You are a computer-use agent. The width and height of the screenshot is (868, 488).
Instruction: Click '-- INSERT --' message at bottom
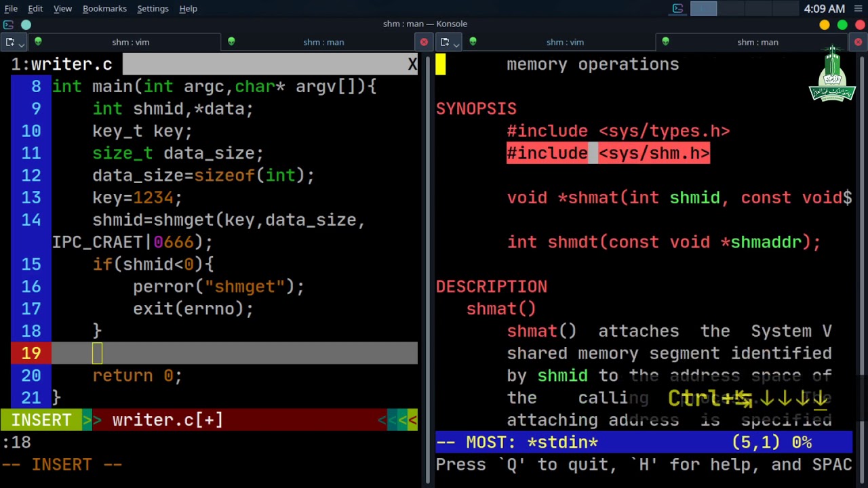click(x=62, y=465)
